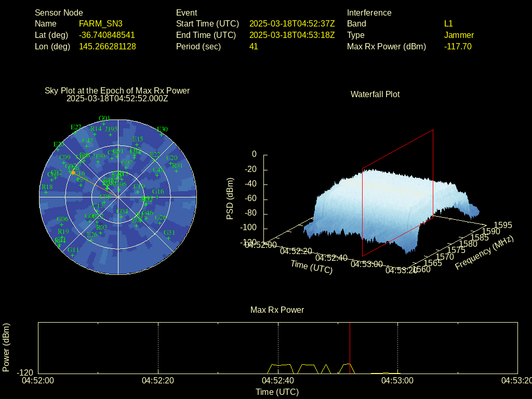Select the R18 satellite cross marker

46,192
